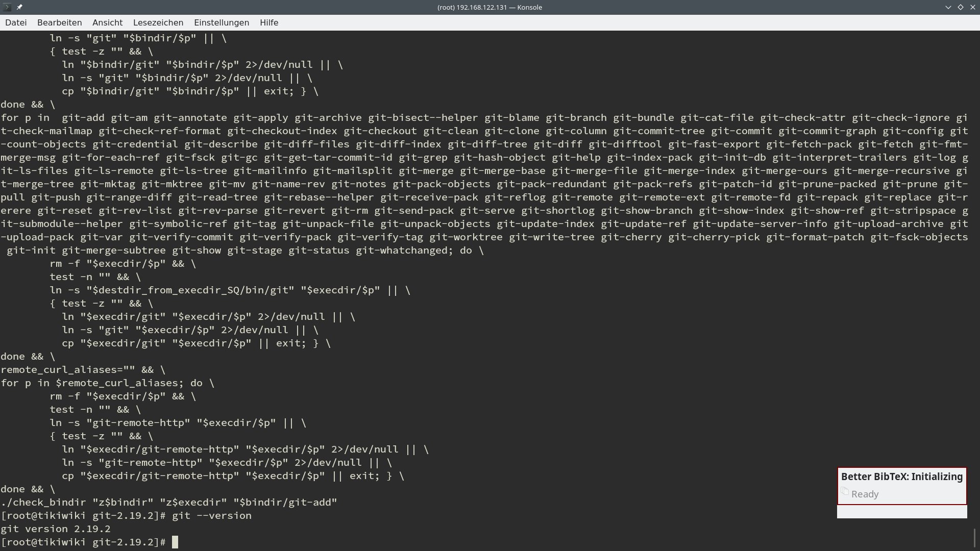The height and width of the screenshot is (551, 980).
Task: Click the blinking terminal cursor at the prompt
Action: click(x=175, y=542)
